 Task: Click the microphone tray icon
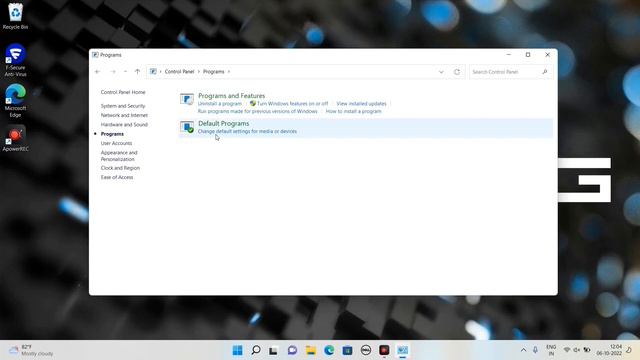tap(535, 350)
